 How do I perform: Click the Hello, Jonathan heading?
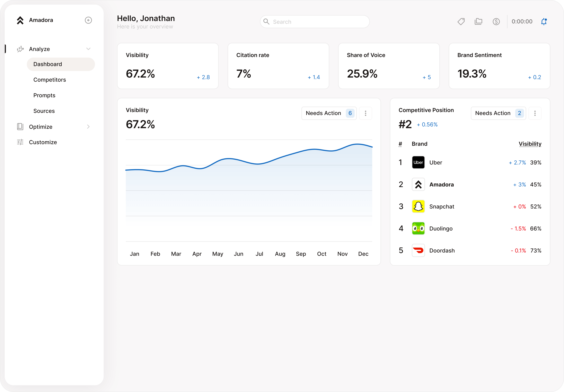pos(146,18)
